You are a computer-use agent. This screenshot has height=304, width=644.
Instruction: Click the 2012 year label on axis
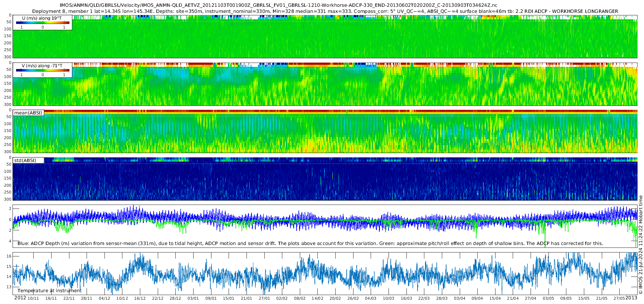tap(20, 298)
